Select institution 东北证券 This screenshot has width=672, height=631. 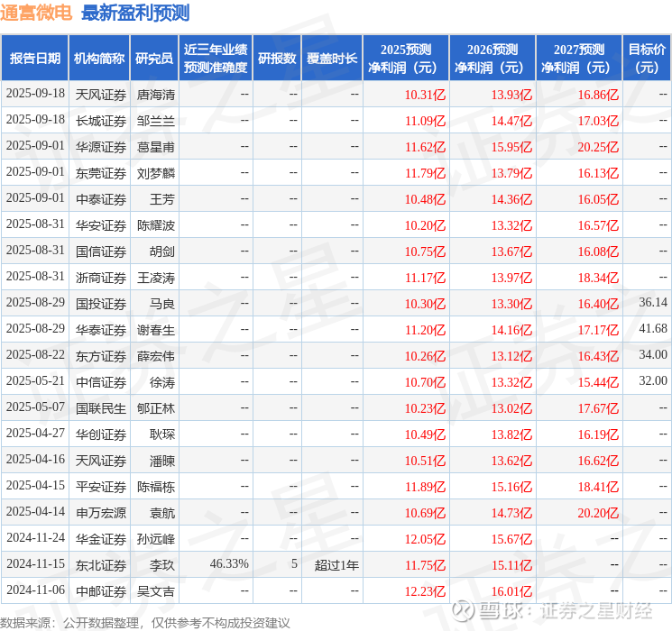(101, 565)
